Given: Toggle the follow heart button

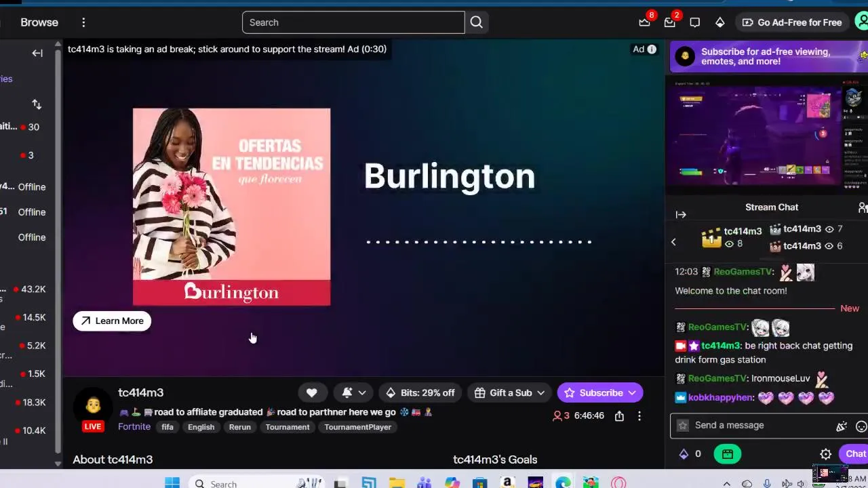Looking at the screenshot, I should 311,392.
